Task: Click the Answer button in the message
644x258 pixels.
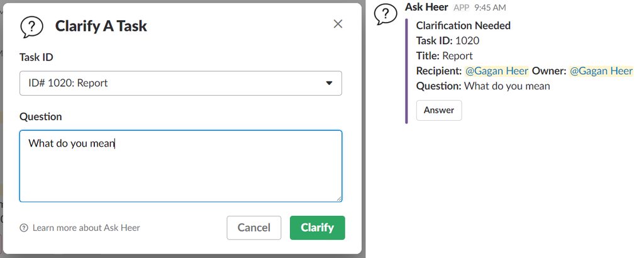Action: (x=439, y=110)
